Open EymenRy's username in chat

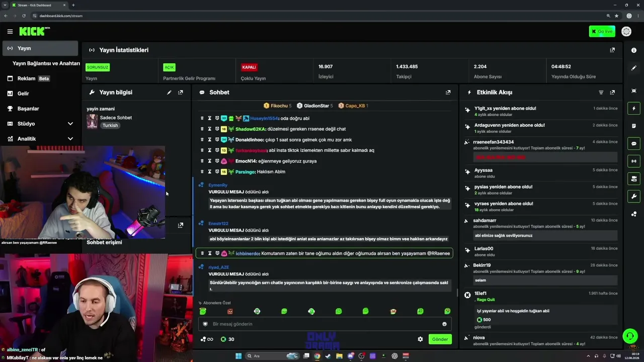[218, 186]
